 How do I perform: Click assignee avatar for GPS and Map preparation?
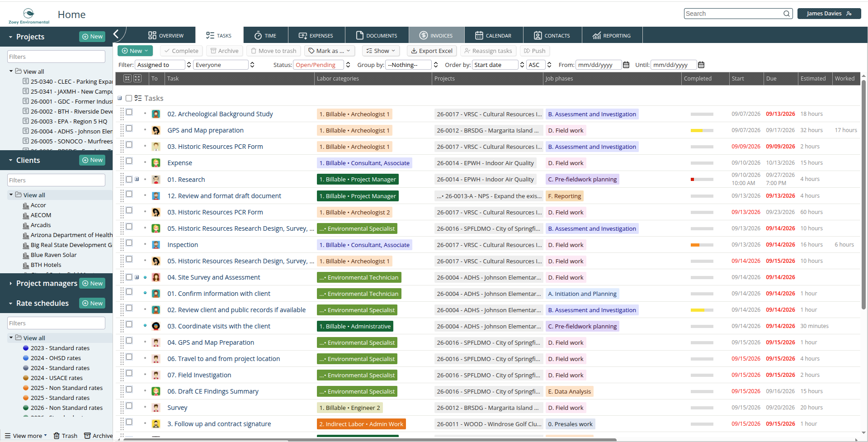[x=156, y=130]
